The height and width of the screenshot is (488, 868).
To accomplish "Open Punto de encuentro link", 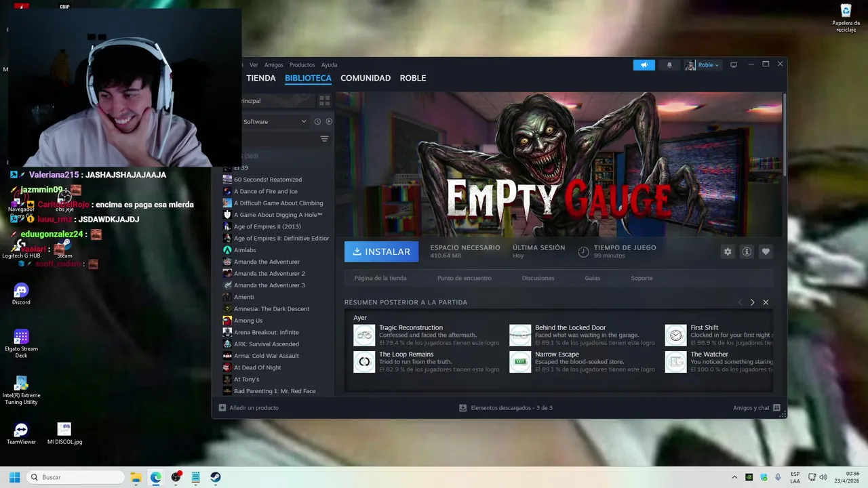I will click(x=465, y=278).
